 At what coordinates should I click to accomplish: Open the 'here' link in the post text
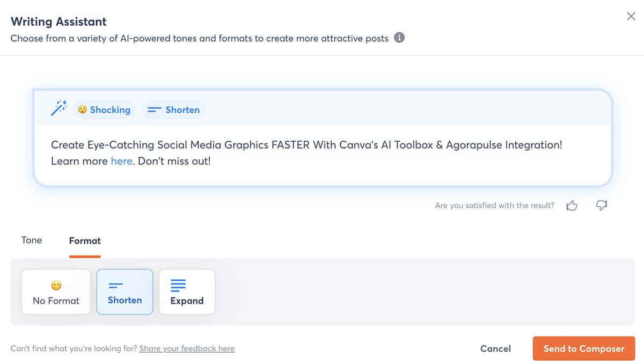121,161
